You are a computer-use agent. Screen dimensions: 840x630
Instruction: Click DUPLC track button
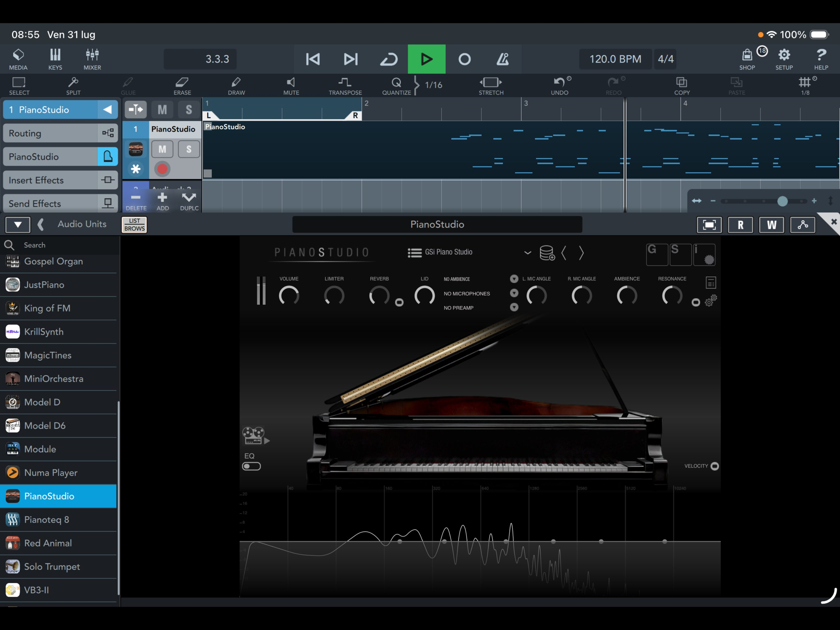189,202
